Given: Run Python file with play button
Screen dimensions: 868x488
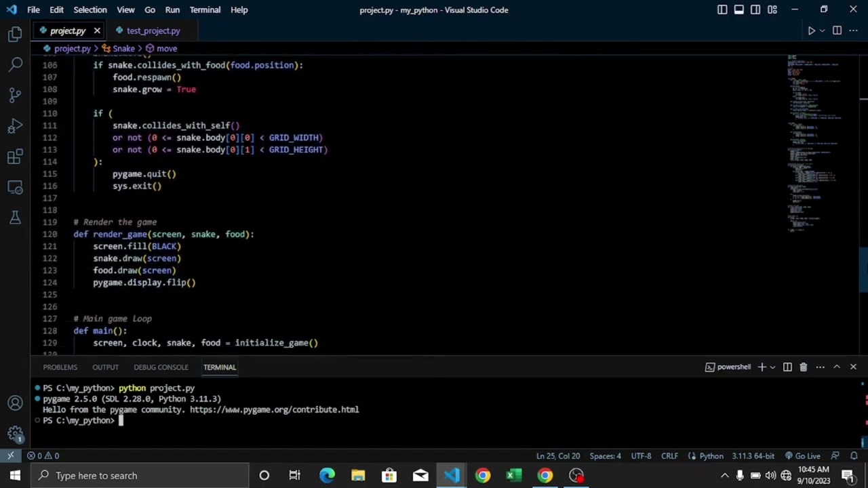Looking at the screenshot, I should click(x=811, y=30).
